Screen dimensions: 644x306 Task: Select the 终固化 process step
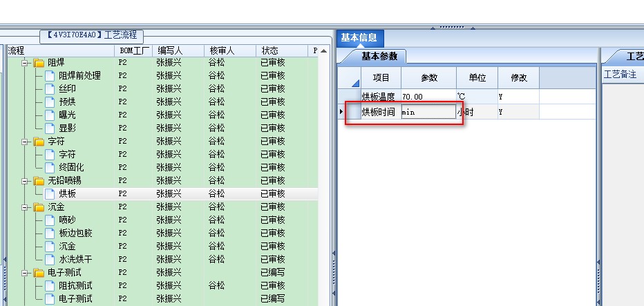coord(71,168)
